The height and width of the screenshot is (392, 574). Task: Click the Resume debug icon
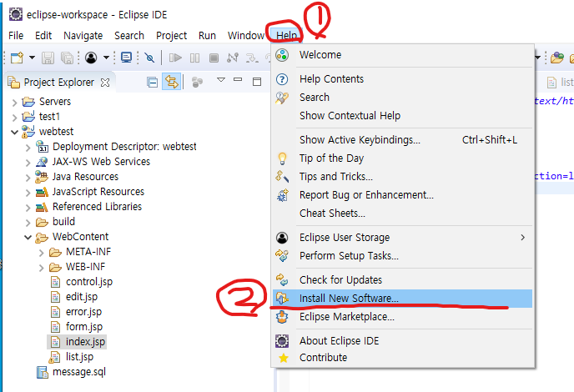coord(175,58)
